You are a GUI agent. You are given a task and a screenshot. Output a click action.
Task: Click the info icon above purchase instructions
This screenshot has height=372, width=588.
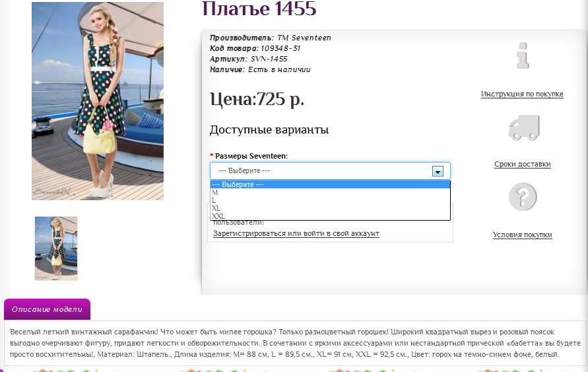click(x=523, y=56)
